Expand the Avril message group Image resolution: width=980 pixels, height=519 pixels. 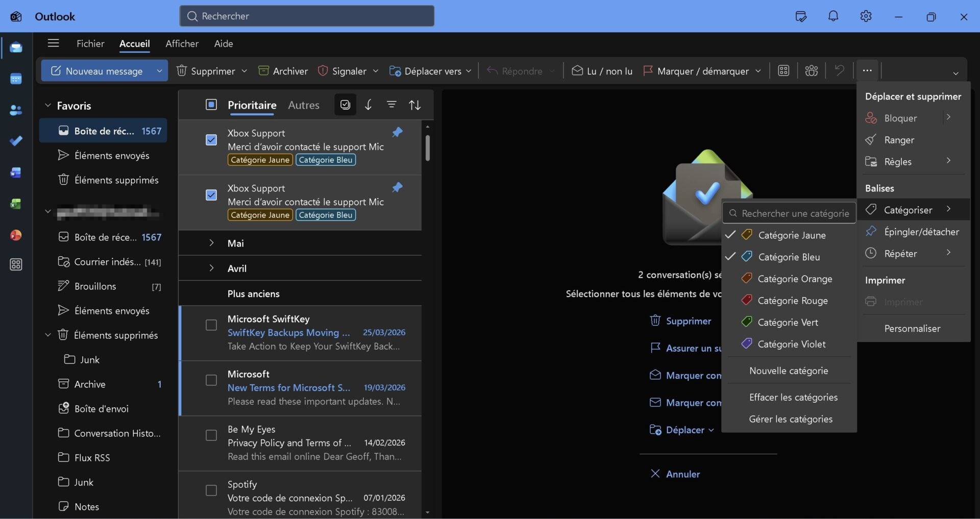211,268
